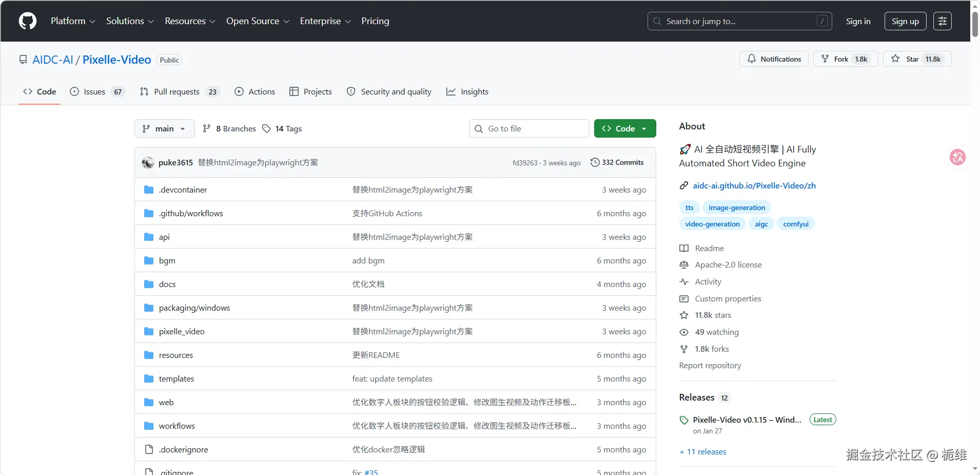Viewport: 980px width, 475px height.
Task: Open the comfyui topic tag
Action: (796, 224)
